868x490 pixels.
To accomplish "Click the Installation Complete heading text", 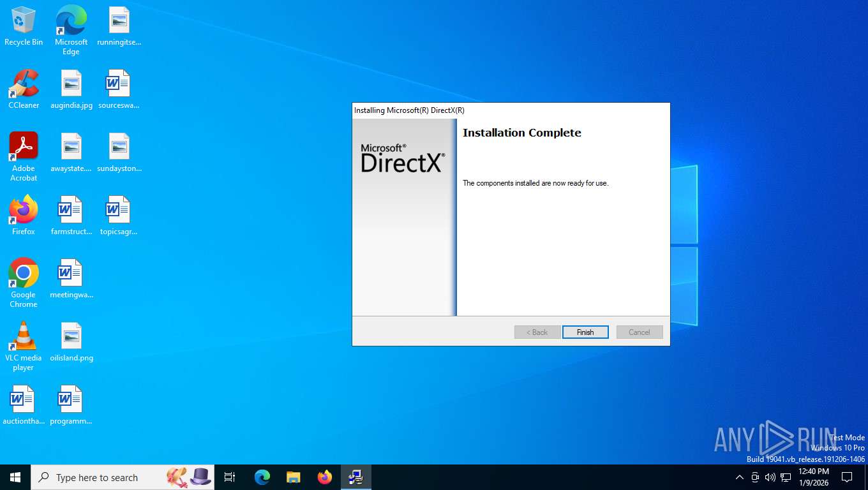I will pos(521,133).
